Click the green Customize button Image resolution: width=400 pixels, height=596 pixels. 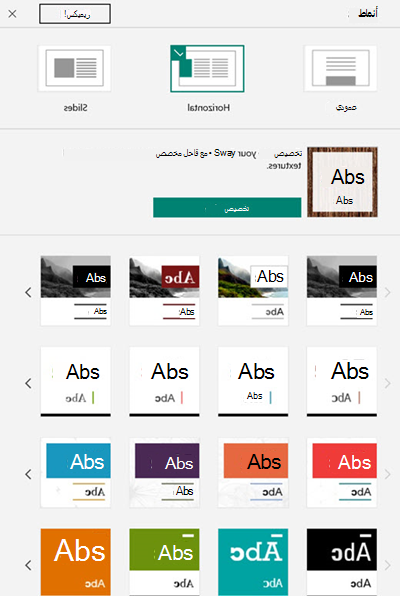(x=227, y=208)
